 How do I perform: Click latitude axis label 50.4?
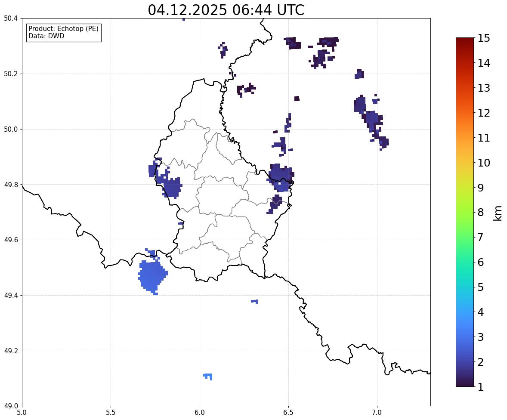pyautogui.click(x=11, y=19)
